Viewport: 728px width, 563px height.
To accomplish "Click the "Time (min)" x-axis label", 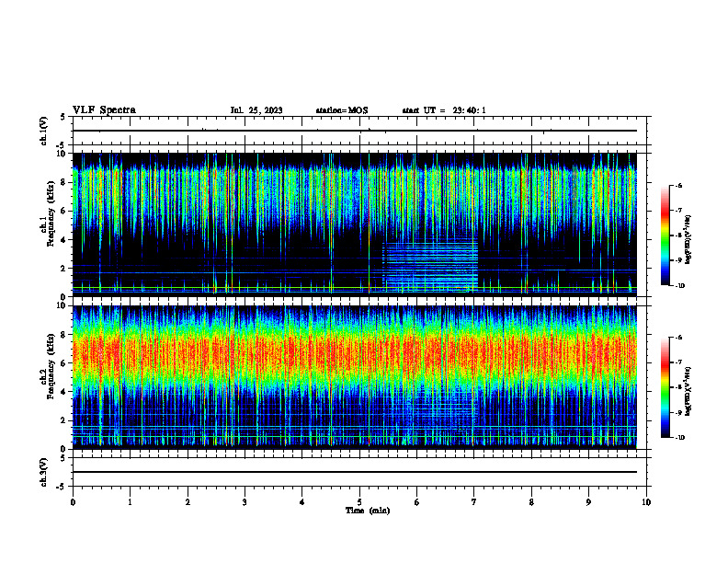I will pyautogui.click(x=368, y=511).
